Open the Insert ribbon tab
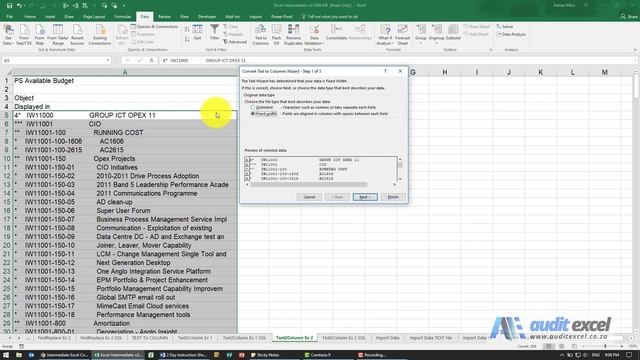This screenshot has width=640, height=360. 50,17
